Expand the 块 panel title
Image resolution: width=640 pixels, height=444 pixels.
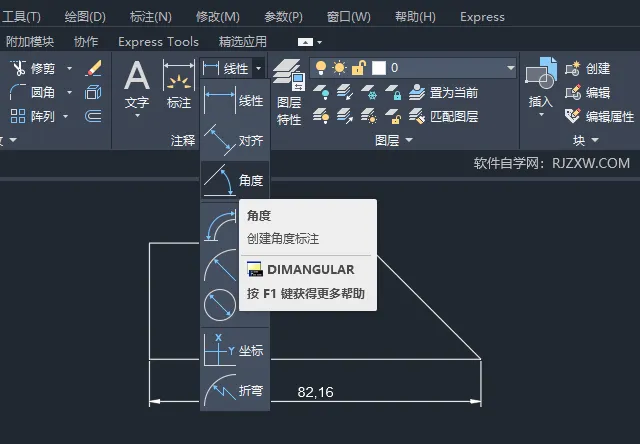585,140
